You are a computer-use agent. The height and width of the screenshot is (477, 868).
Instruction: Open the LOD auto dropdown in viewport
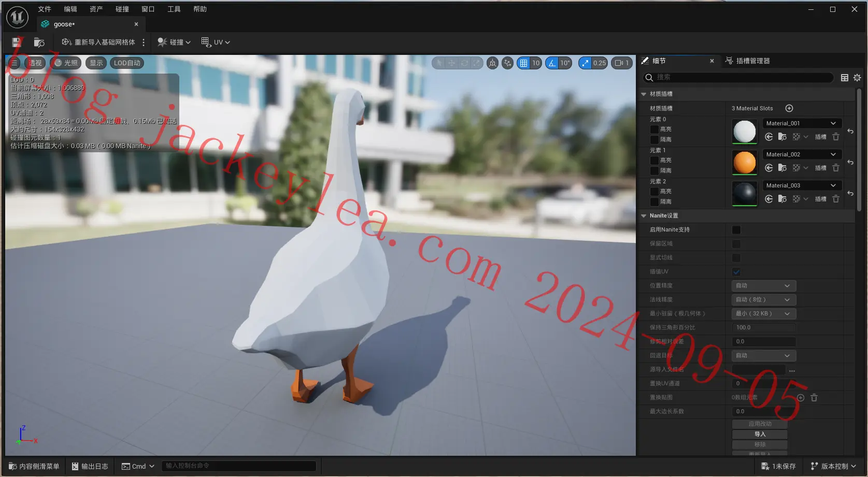coord(127,63)
